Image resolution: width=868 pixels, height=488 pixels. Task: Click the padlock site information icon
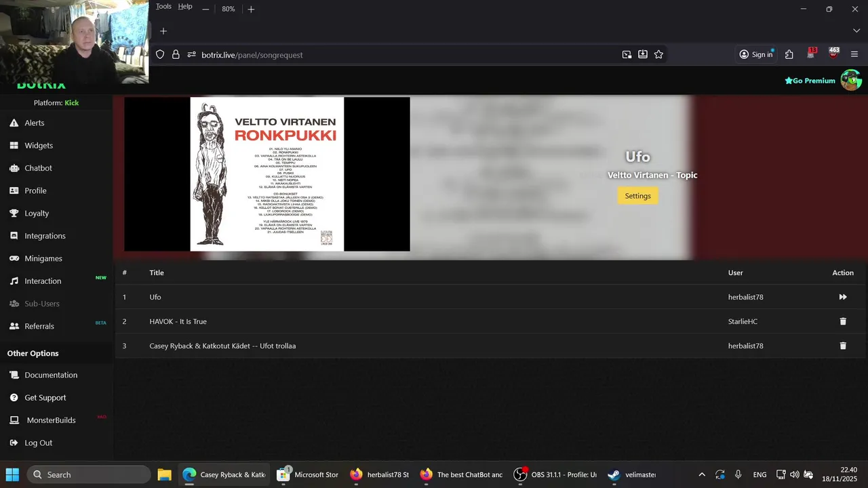pos(176,54)
